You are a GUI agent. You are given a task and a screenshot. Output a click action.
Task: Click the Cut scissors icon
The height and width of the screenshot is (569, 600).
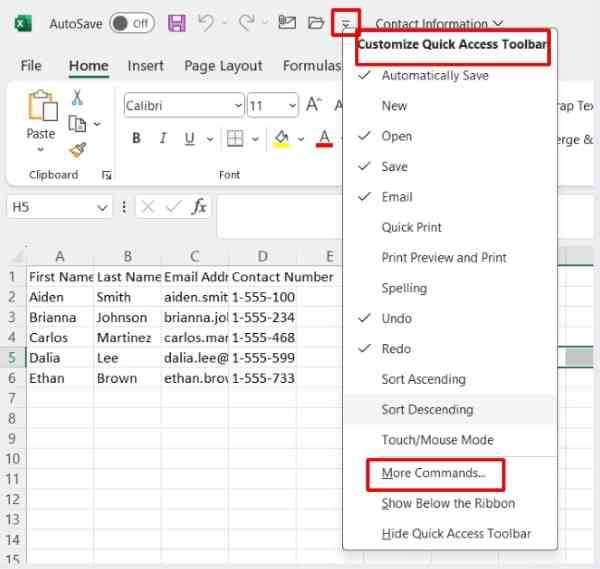(77, 97)
